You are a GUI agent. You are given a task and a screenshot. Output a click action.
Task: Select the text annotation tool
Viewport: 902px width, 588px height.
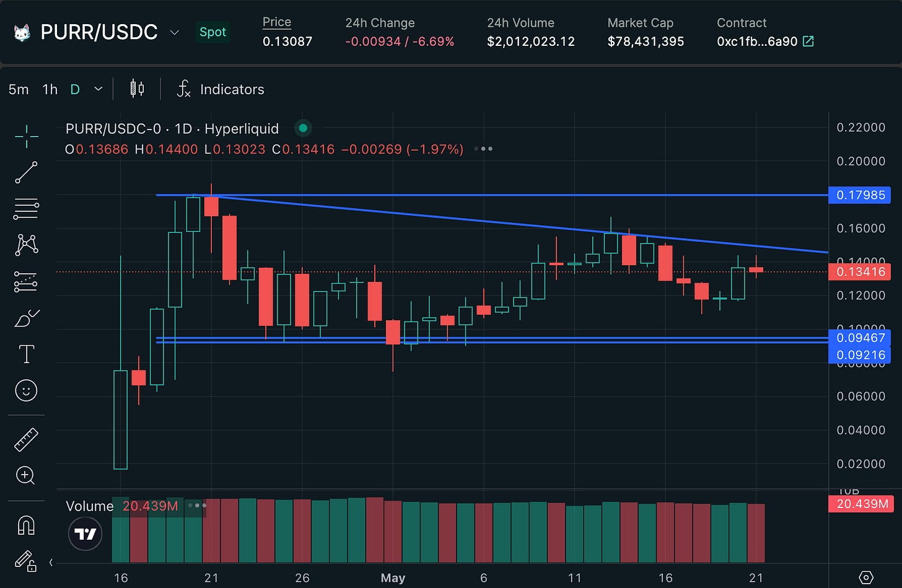pyautogui.click(x=26, y=354)
